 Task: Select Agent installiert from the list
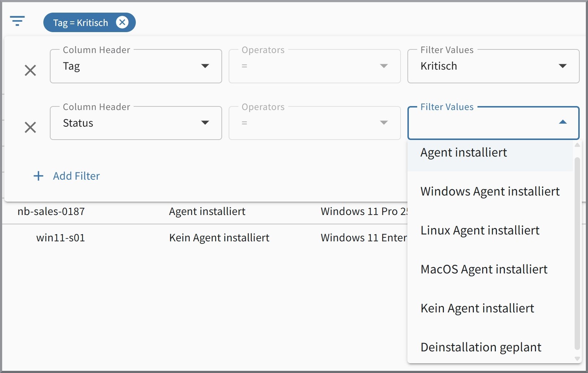[x=464, y=153]
